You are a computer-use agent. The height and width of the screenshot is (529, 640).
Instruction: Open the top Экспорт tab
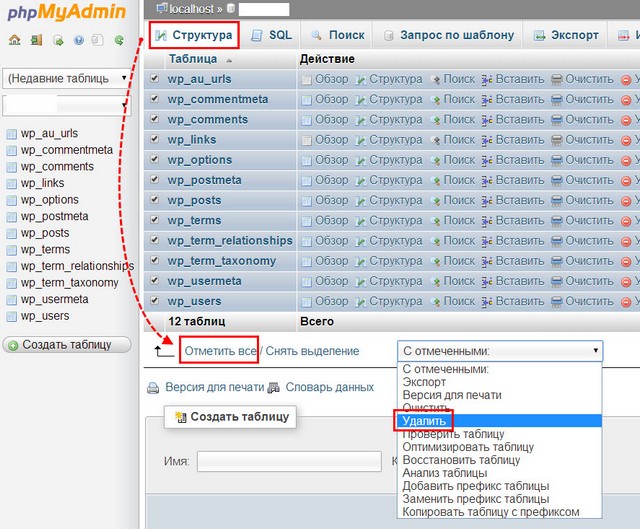[566, 35]
